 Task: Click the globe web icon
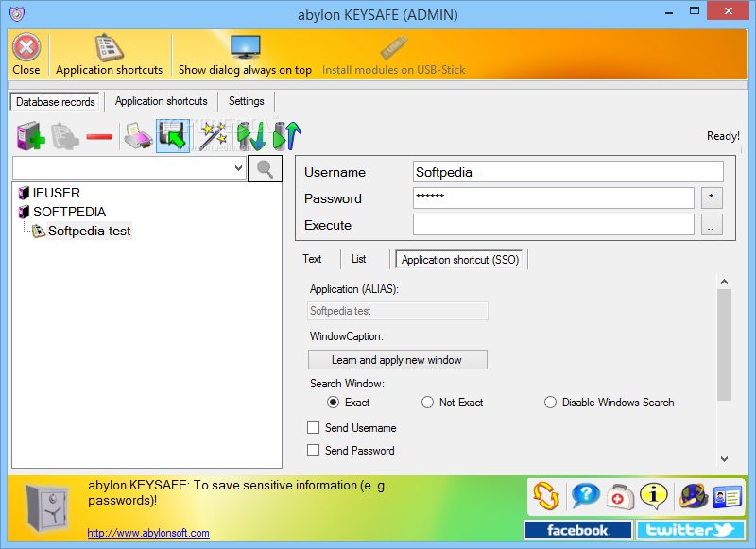[x=693, y=495]
